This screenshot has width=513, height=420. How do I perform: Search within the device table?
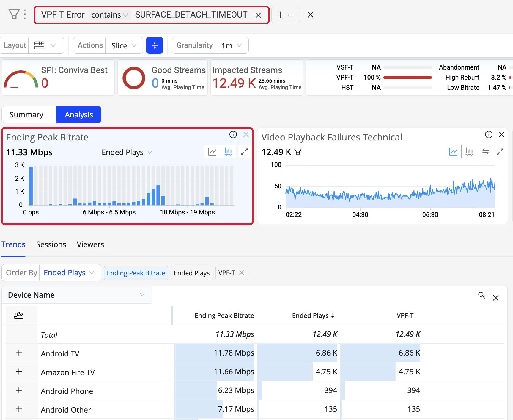coord(481,295)
